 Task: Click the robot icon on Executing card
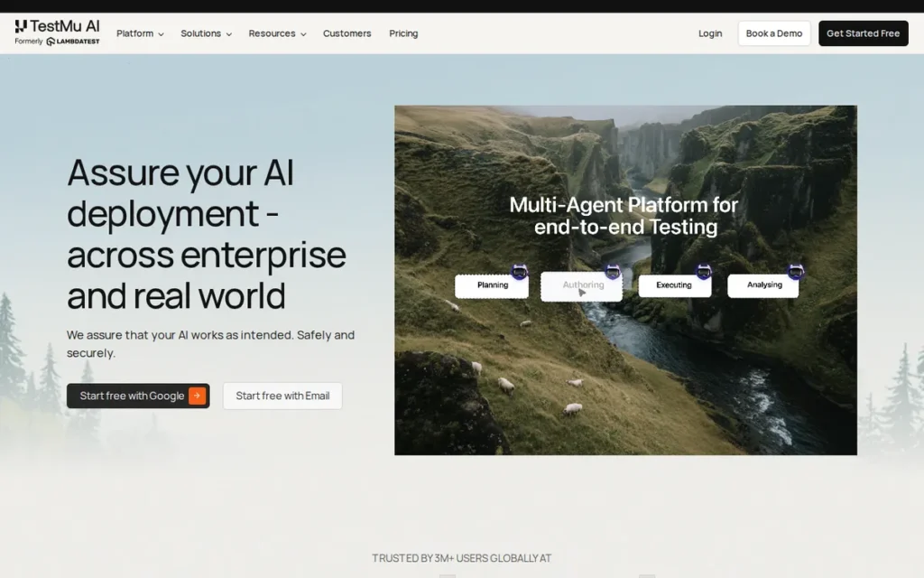coord(704,271)
